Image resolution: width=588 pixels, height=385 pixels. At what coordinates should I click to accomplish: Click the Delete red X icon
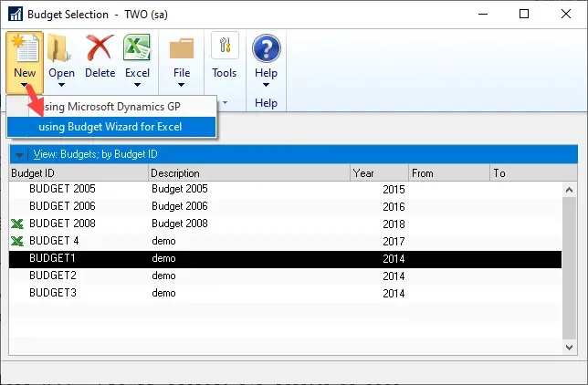point(100,47)
